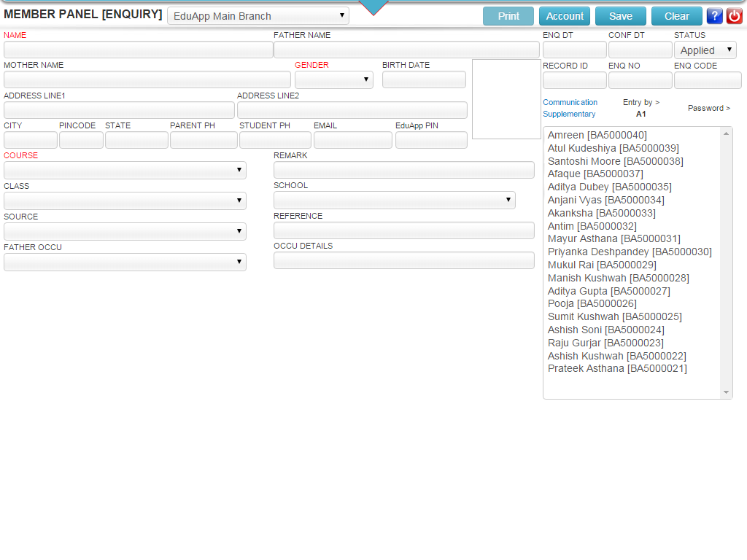Click the STUDENT PH field
The image size is (747, 560).
pos(275,140)
